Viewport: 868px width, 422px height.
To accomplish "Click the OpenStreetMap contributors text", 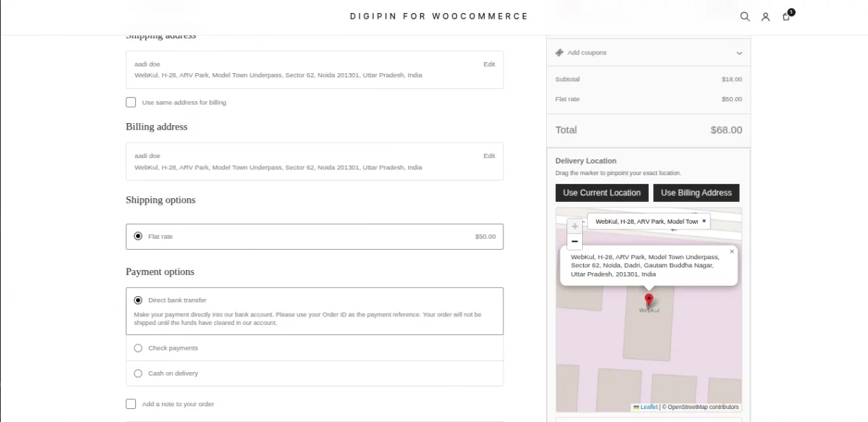I will click(701, 407).
